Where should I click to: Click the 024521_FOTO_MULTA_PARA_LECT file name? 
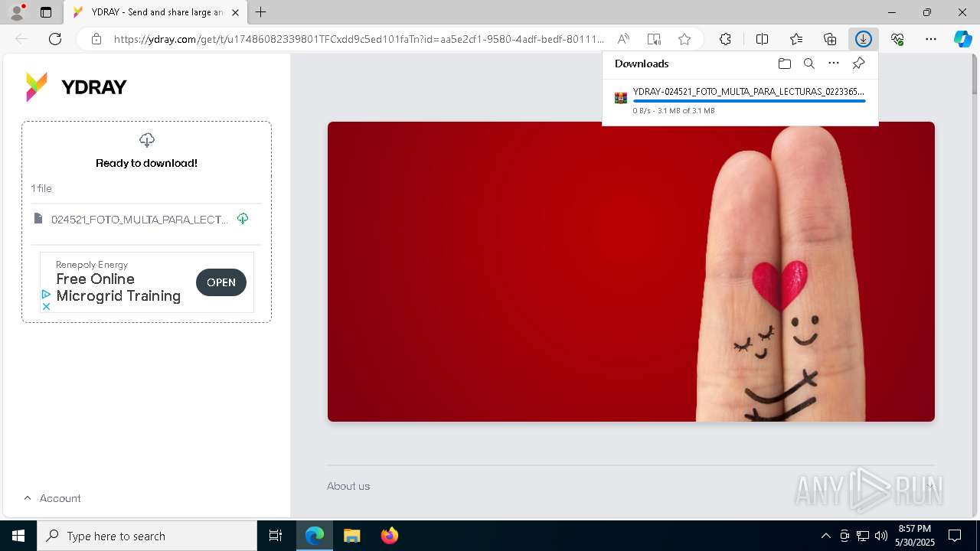140,220
